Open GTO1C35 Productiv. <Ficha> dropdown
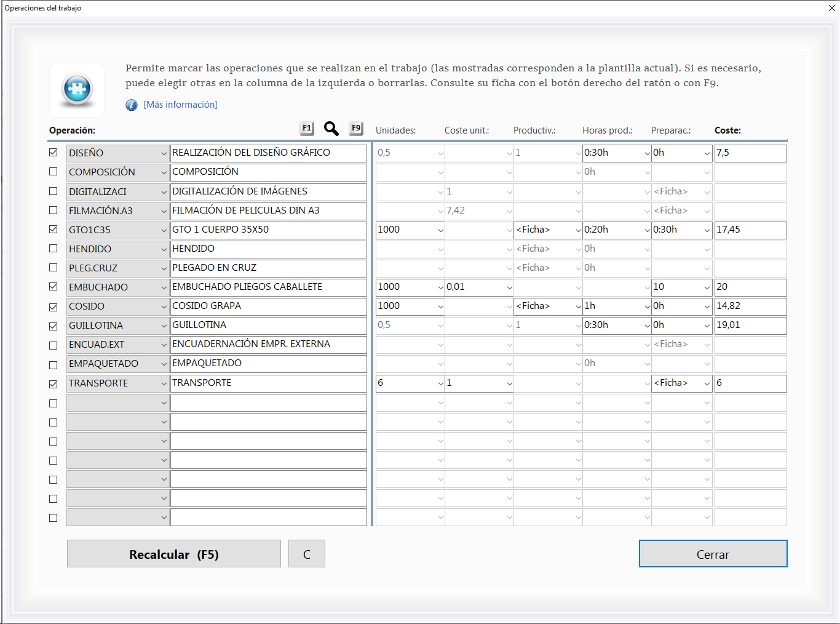The width and height of the screenshot is (840, 624). pyautogui.click(x=578, y=230)
